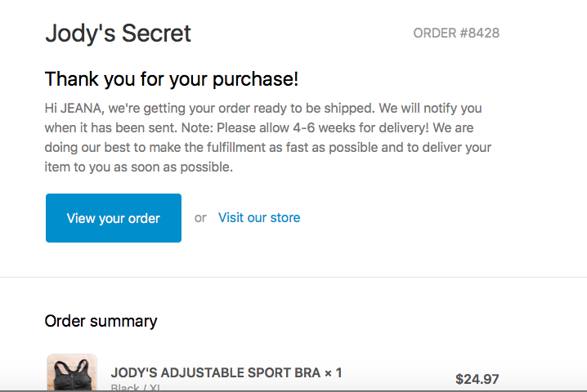Viewport: 587px width, 392px height.
Task: Select the ORDER #8428 number text
Action: [x=456, y=33]
